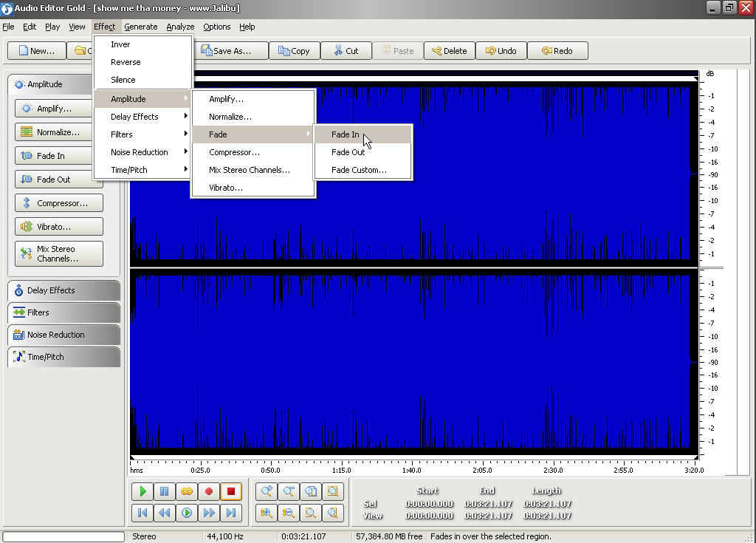The image size is (756, 543).
Task: Zoom in horizontally with magnifier plus icon
Action: (267, 491)
